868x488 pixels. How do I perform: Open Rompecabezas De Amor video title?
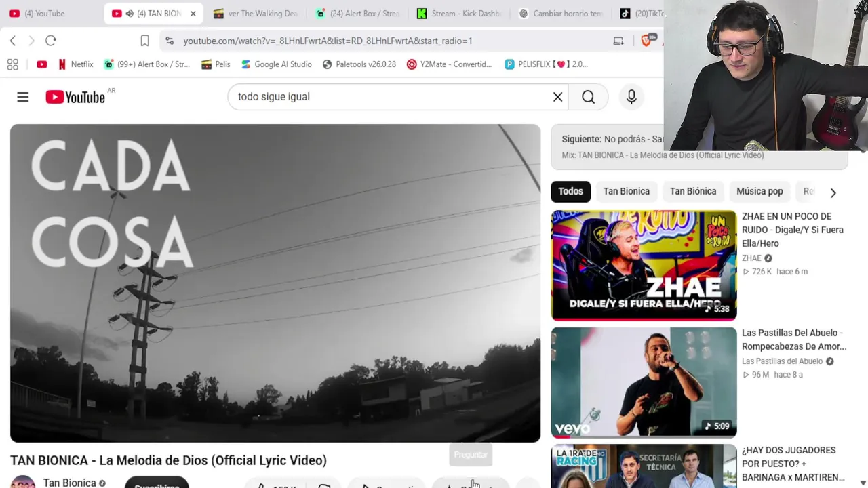[794, 340]
